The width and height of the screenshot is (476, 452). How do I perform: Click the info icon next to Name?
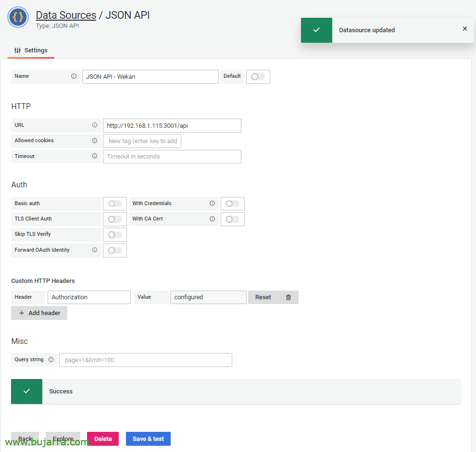pos(74,76)
